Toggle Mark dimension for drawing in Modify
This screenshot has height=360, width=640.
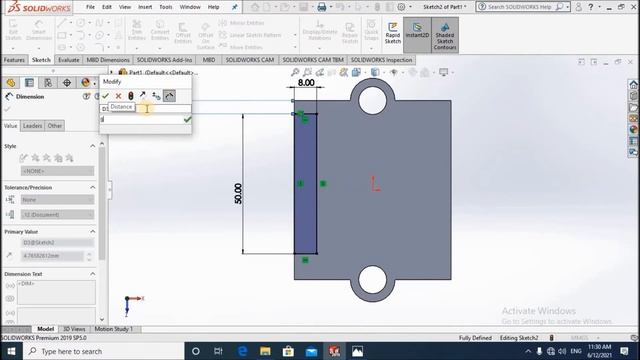coord(169,96)
